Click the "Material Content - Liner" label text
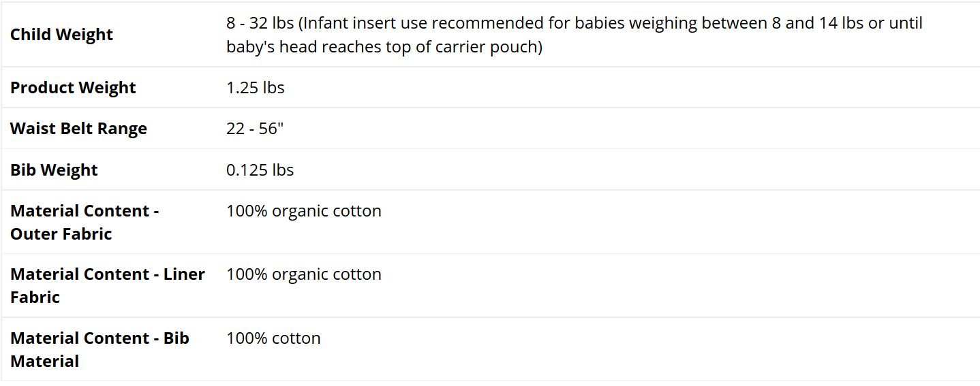The height and width of the screenshot is (386, 980). pos(107,274)
